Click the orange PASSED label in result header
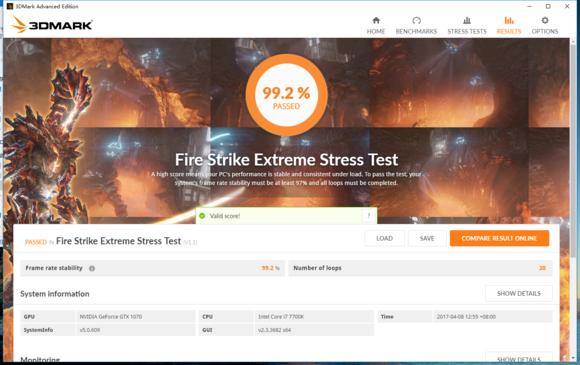Viewport: 580px width, 365px height. click(36, 242)
